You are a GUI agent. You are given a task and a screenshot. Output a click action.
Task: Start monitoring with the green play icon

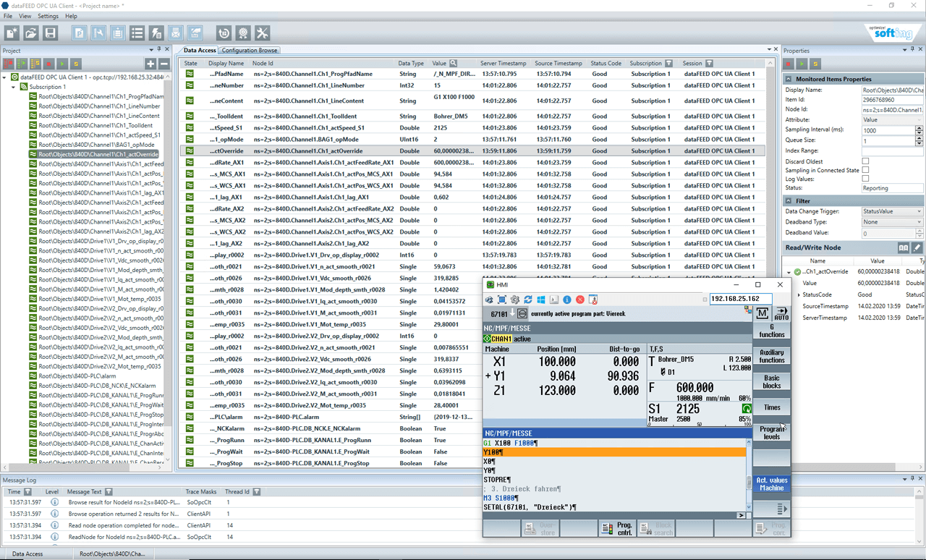click(62, 64)
